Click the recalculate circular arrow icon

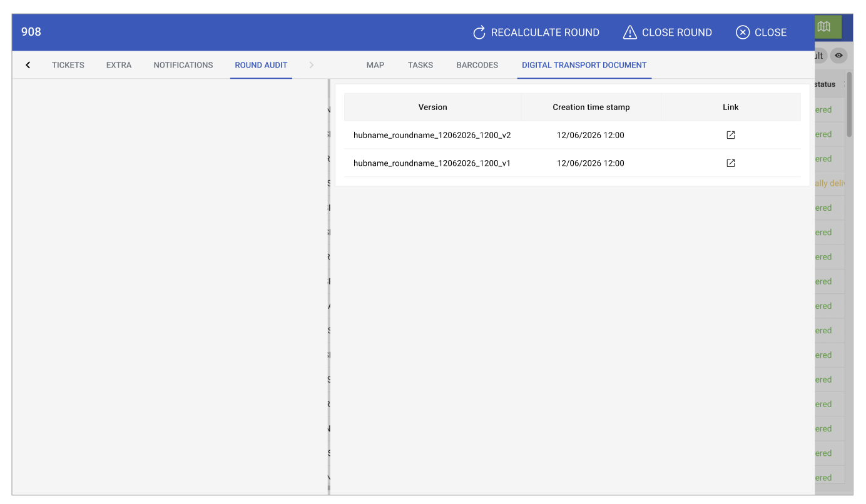[479, 33]
